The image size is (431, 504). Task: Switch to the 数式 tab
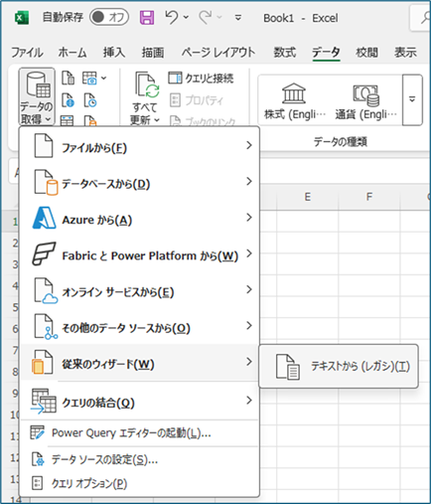[284, 53]
